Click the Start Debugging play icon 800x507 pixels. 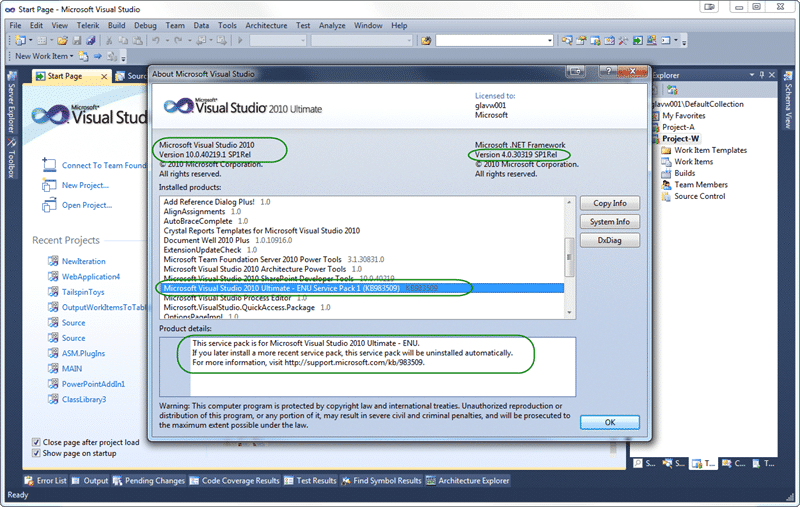(240, 40)
